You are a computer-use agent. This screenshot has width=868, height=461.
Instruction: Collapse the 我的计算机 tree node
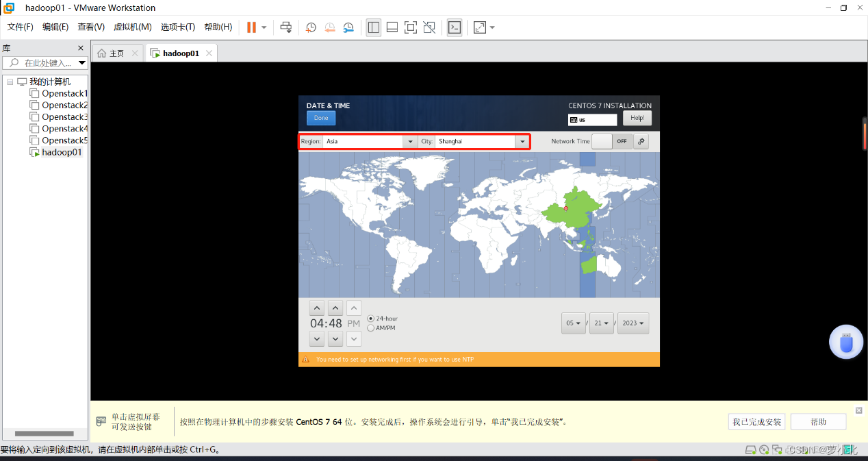[10, 82]
